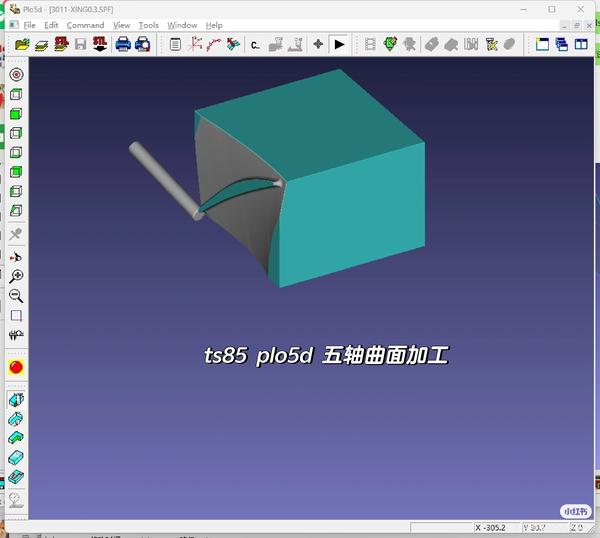The height and width of the screenshot is (538, 600).
Task: Select the first green-topped cube view icon
Action: pyautogui.click(x=16, y=94)
